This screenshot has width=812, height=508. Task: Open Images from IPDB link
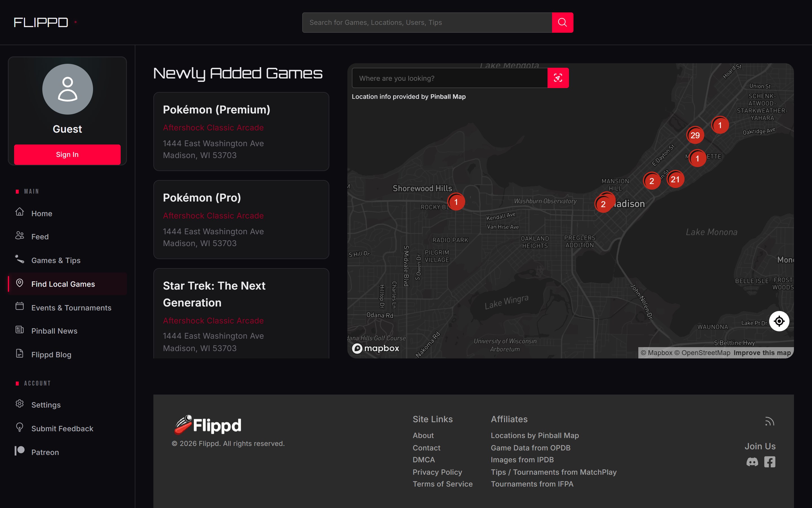(x=522, y=460)
